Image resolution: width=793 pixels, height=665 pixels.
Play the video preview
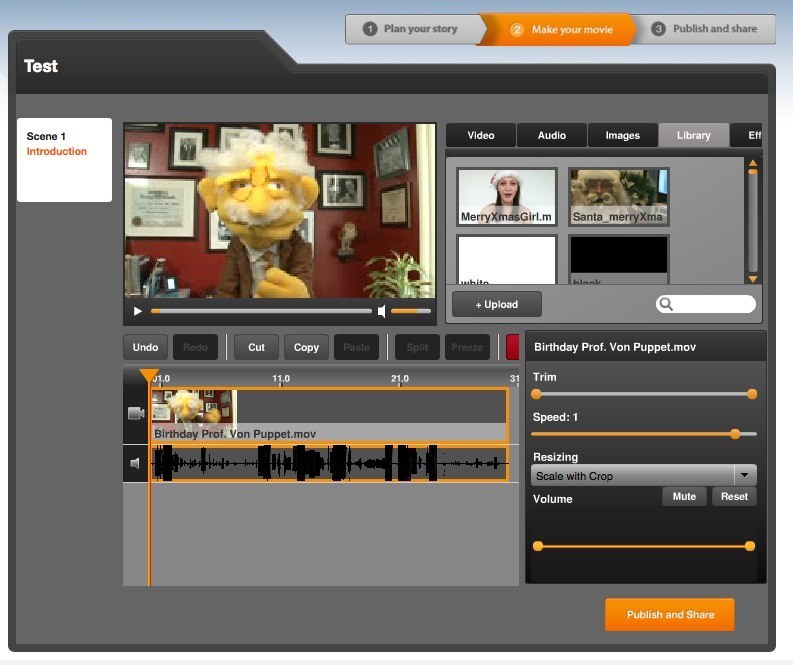click(x=137, y=311)
